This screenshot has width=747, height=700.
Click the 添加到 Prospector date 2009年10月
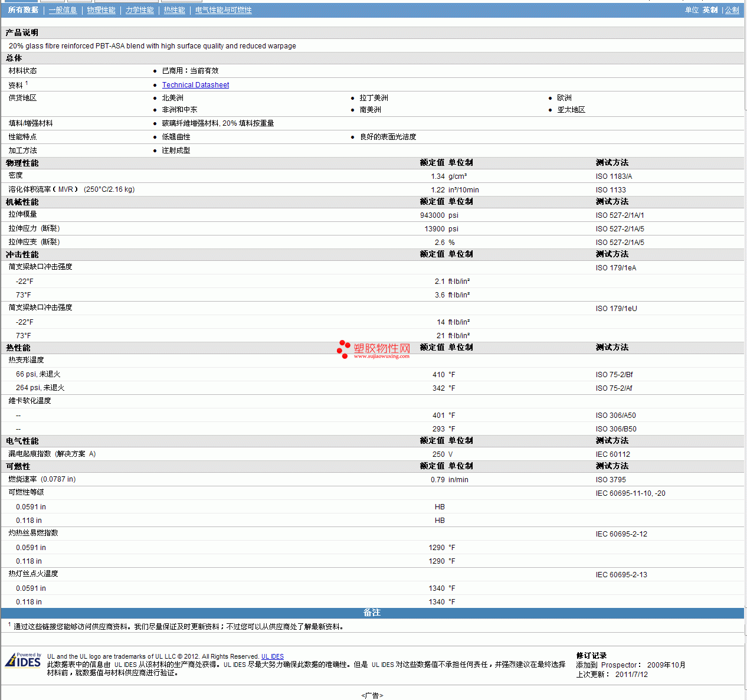click(x=666, y=665)
